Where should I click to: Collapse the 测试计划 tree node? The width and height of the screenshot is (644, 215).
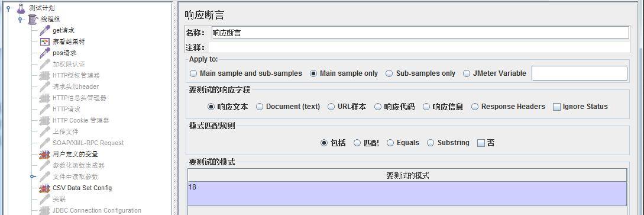tap(9, 8)
